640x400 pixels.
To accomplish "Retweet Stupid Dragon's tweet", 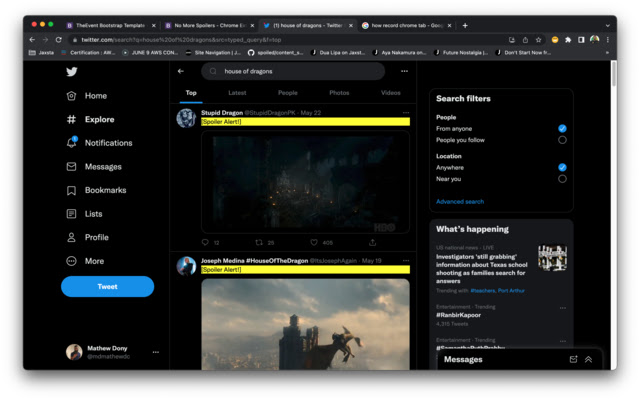I will [259, 242].
